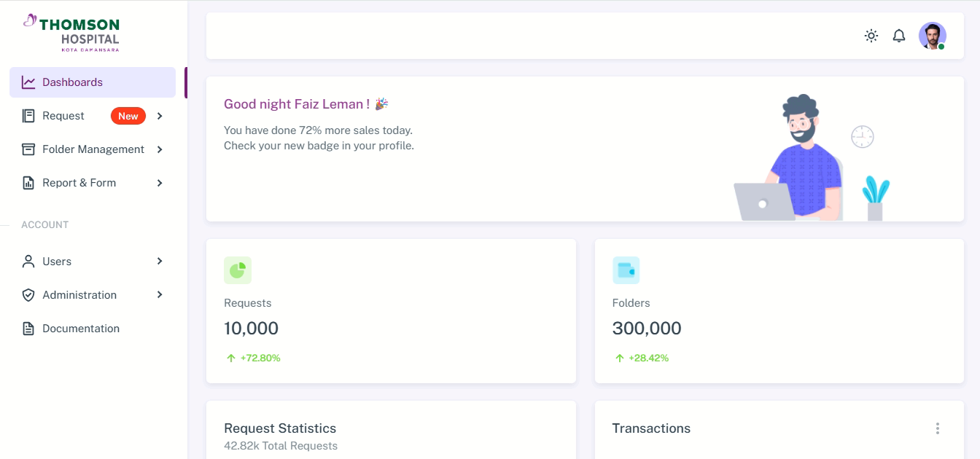
Task: Click the Documentation page icon
Action: pos(28,329)
